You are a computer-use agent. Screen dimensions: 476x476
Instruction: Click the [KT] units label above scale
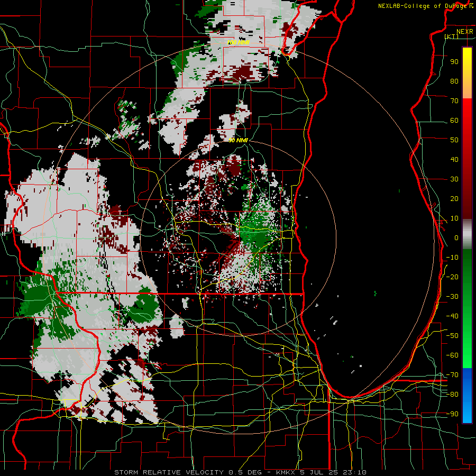(x=452, y=36)
